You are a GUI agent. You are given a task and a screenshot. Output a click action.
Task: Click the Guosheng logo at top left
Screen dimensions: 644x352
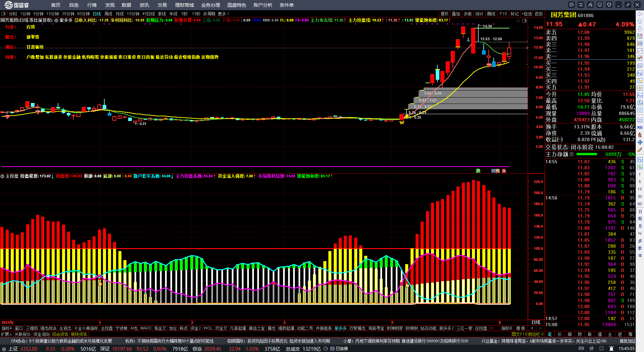(x=17, y=5)
